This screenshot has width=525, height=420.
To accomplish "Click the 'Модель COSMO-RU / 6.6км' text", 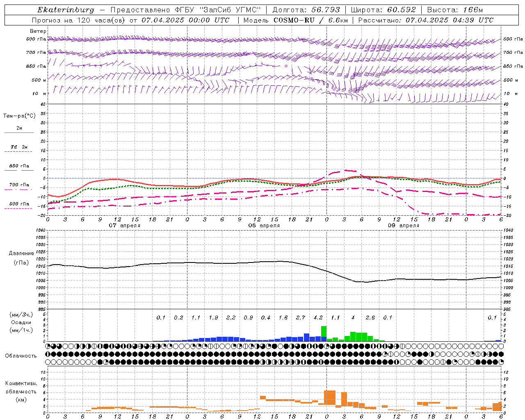I will [295, 20].
